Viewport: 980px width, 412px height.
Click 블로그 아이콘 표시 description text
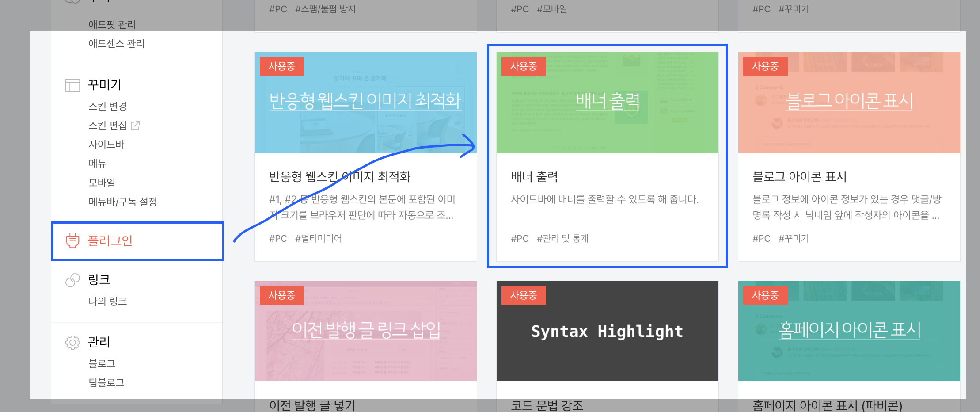[x=847, y=207]
